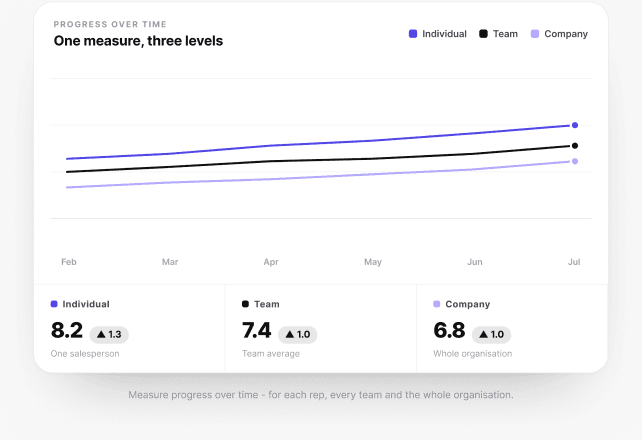Click the Team legend swatch at top
The height and width of the screenshot is (440, 642).
pyautogui.click(x=483, y=34)
